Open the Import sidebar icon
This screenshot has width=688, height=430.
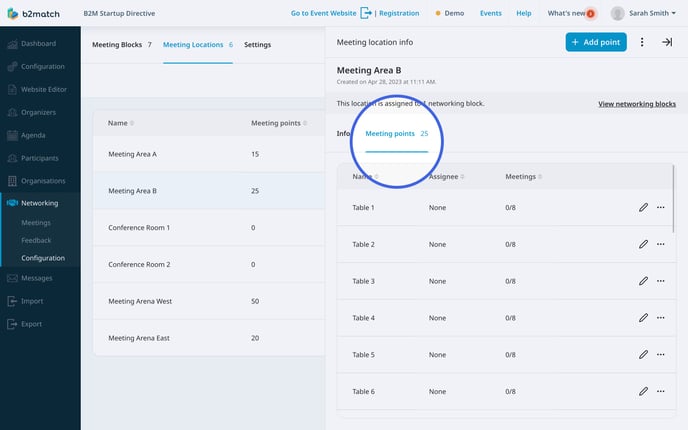[x=12, y=301]
